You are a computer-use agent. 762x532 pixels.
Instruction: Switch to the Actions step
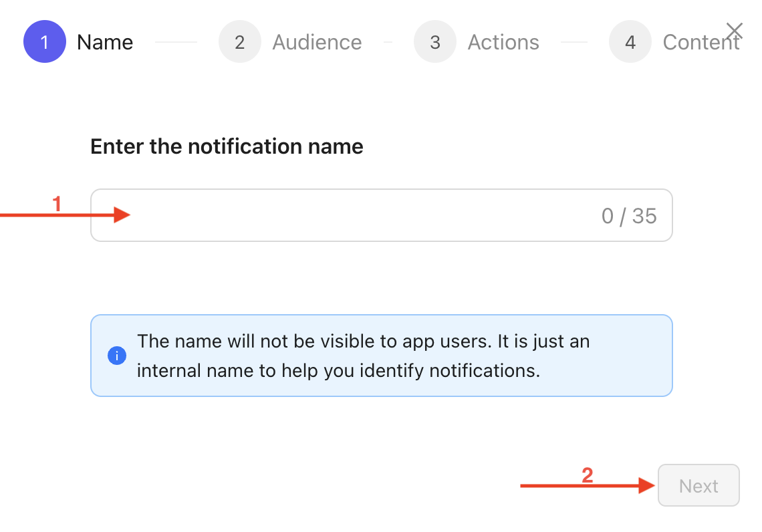point(503,42)
